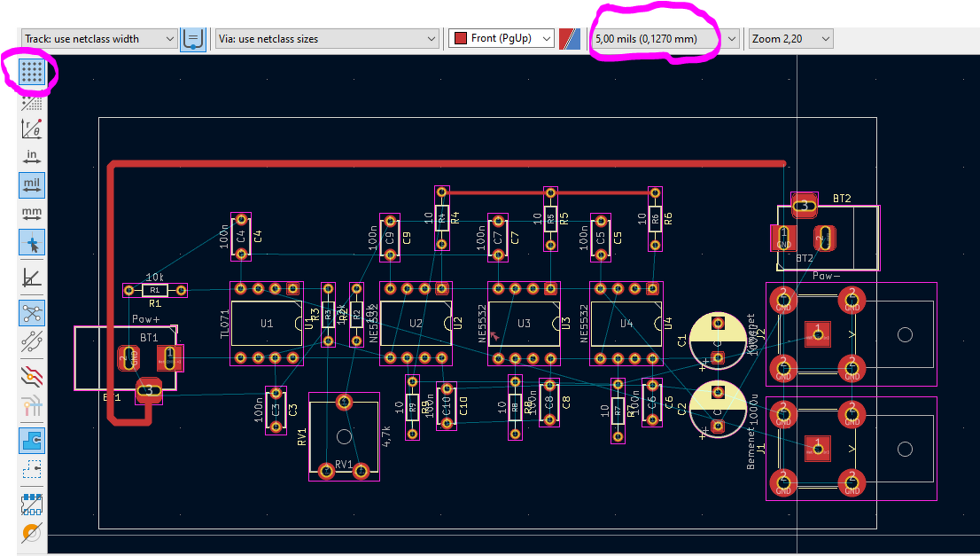Toggle grid display in the left toolbar
Screen dimensions: 980x556
(x=31, y=72)
